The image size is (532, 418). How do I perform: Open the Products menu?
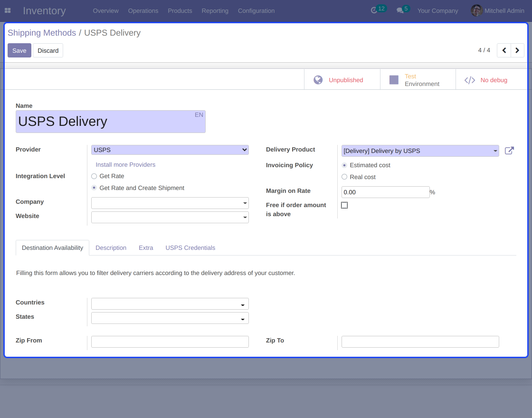point(180,10)
